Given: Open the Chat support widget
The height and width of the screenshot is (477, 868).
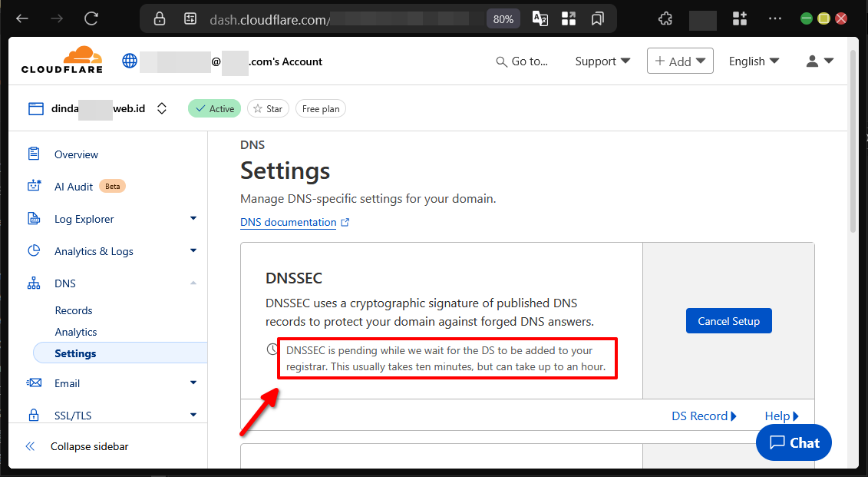Looking at the screenshot, I should pyautogui.click(x=794, y=442).
